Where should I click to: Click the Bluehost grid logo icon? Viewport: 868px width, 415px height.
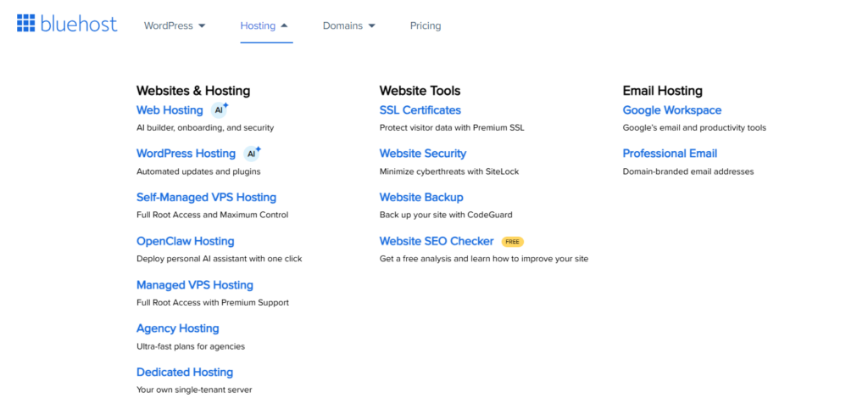[26, 23]
